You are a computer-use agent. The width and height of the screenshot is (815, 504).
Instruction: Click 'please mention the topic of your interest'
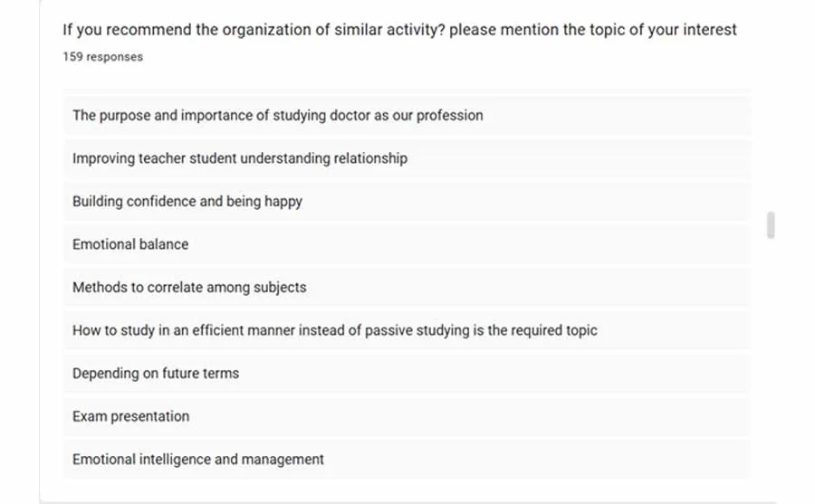(593, 30)
